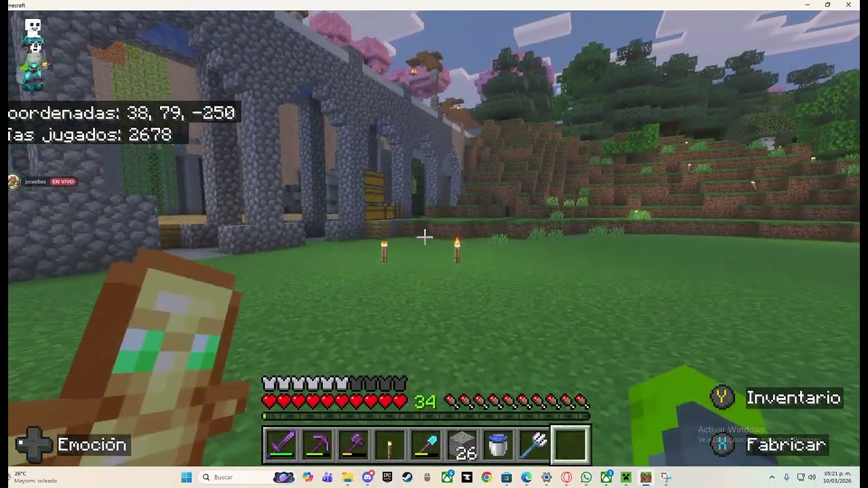
Task: Open Copilot from the taskbar
Action: [x=309, y=477]
